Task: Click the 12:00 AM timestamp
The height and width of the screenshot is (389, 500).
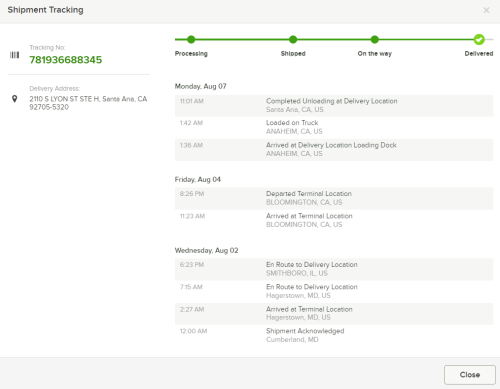Action: [193, 331]
